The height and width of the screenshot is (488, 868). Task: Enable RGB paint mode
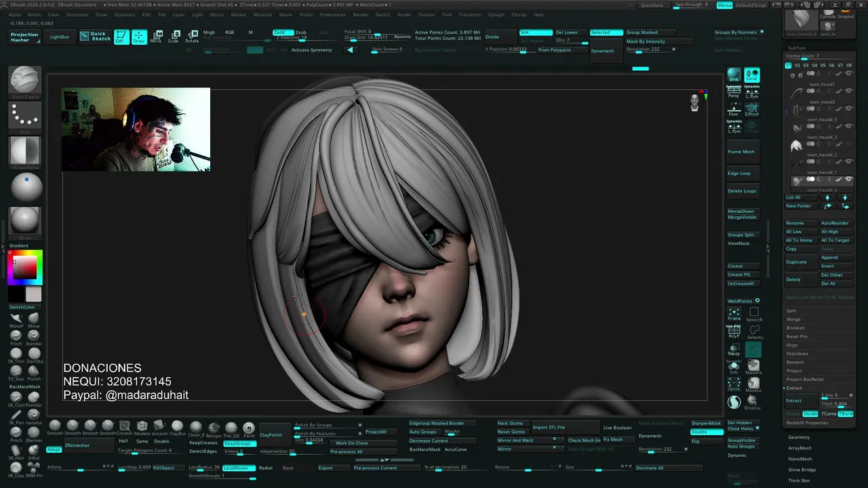click(229, 32)
